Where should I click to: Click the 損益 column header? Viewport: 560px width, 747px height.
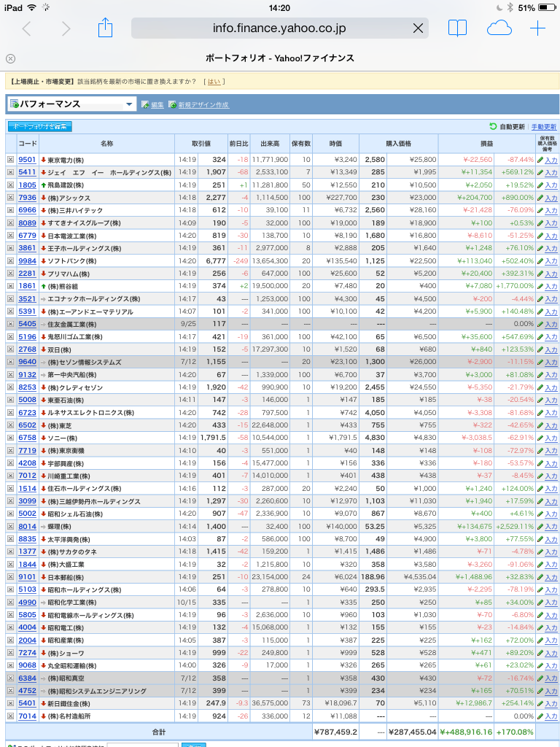click(486, 144)
